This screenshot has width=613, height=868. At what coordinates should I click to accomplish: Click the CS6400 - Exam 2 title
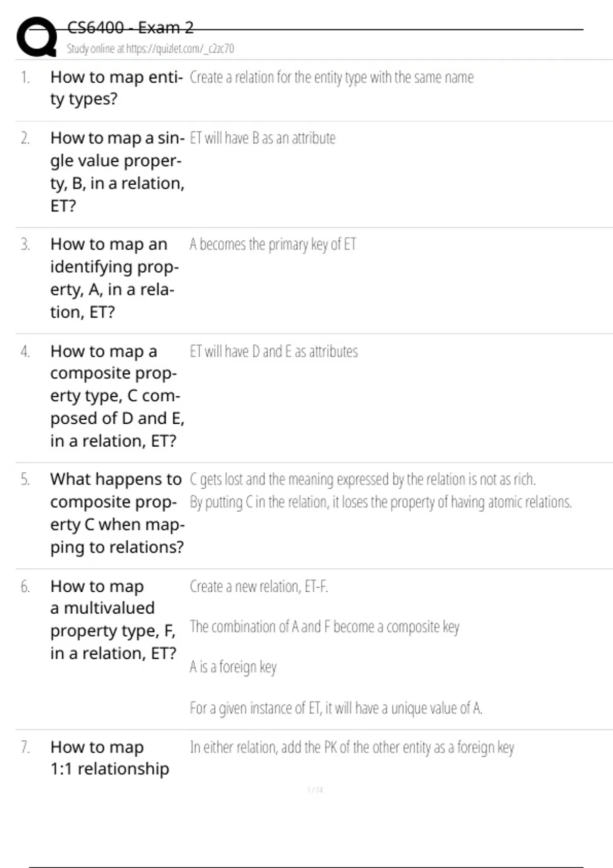[130, 28]
